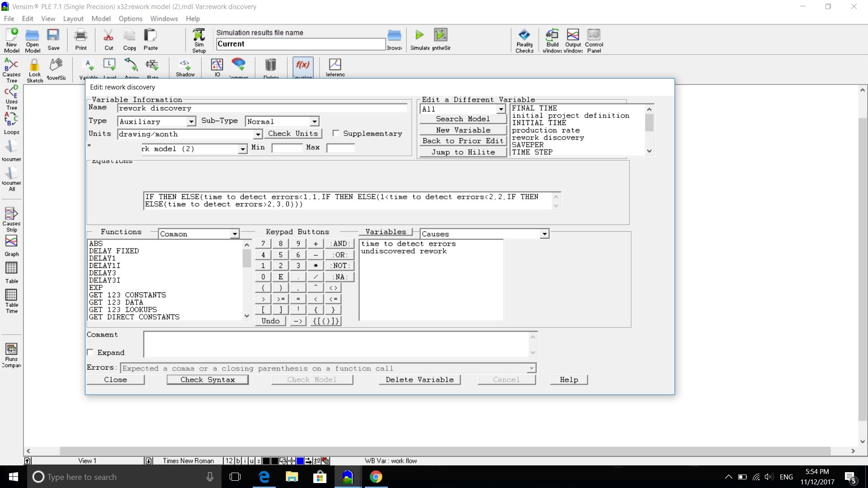
Task: Open the Table Time tool
Action: 11,301
